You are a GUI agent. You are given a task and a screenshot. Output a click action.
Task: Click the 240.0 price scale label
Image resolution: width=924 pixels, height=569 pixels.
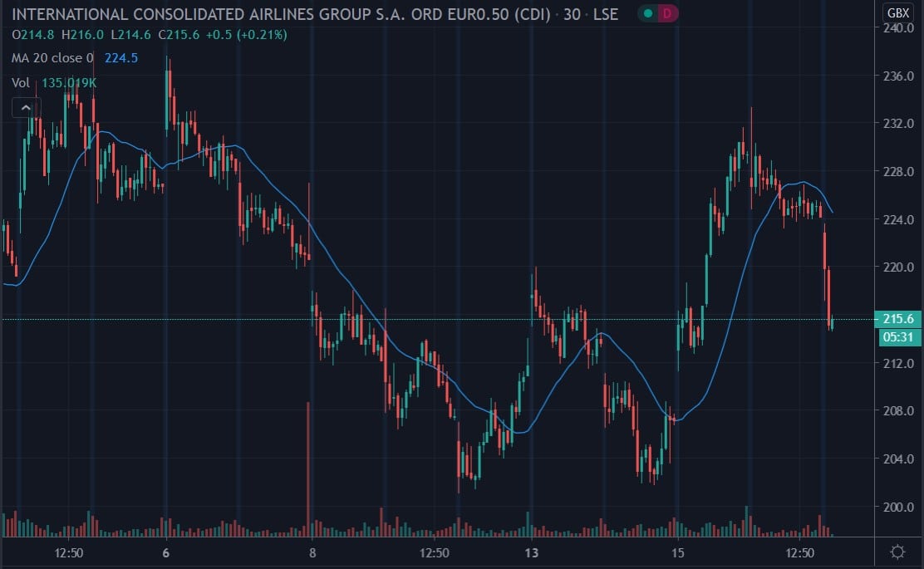[x=897, y=27]
